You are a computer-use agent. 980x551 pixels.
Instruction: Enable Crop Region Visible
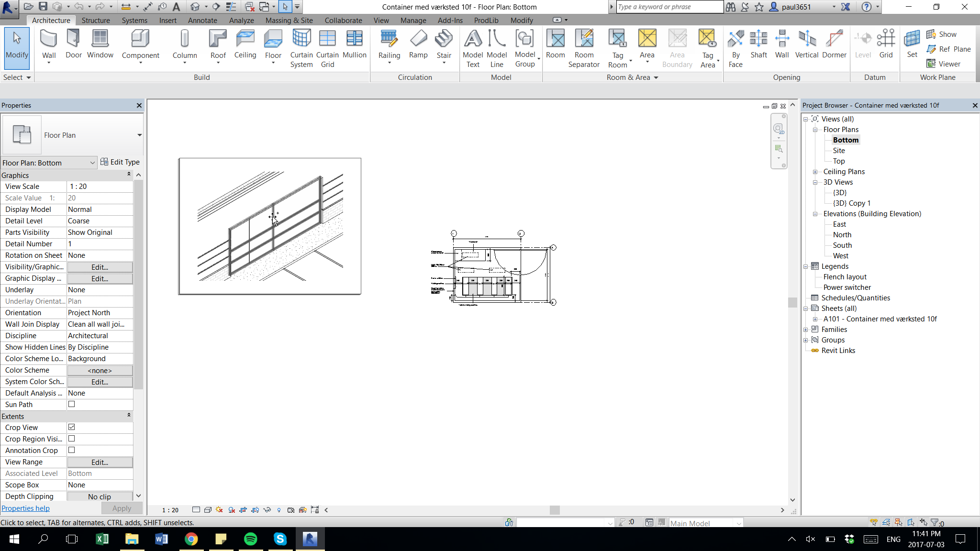tap(71, 439)
